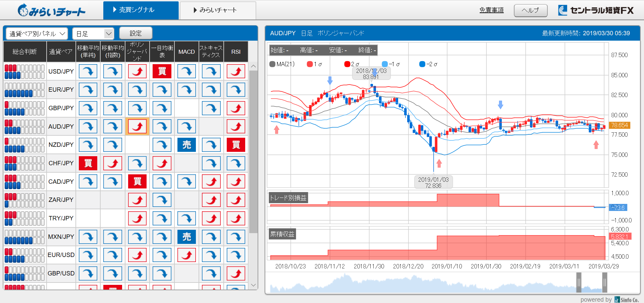This screenshot has height=303, width=644.
Task: Click NZD/JPY MACD sell signal icon
Action: pyautogui.click(x=186, y=145)
